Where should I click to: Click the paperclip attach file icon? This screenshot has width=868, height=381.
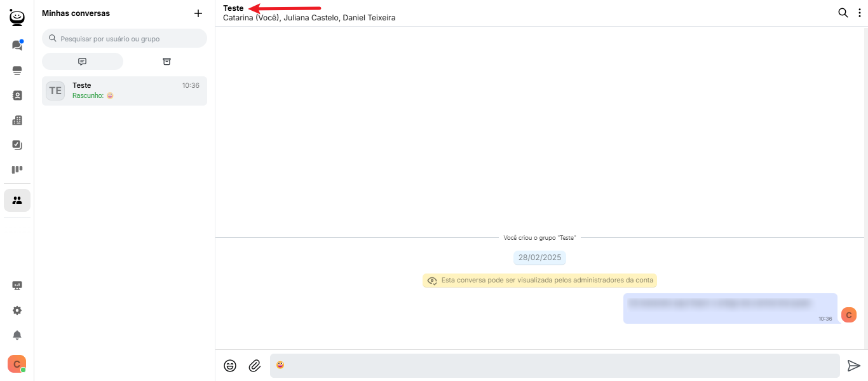pyautogui.click(x=255, y=366)
